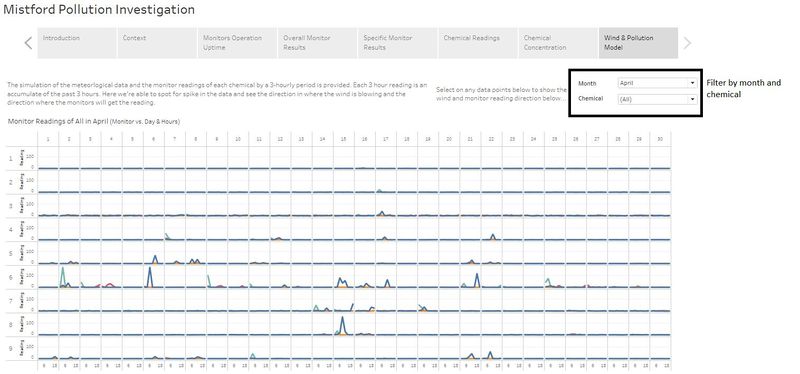This screenshot has width=800, height=374.
Task: Select monitor row label 4
Action: coord(10,230)
